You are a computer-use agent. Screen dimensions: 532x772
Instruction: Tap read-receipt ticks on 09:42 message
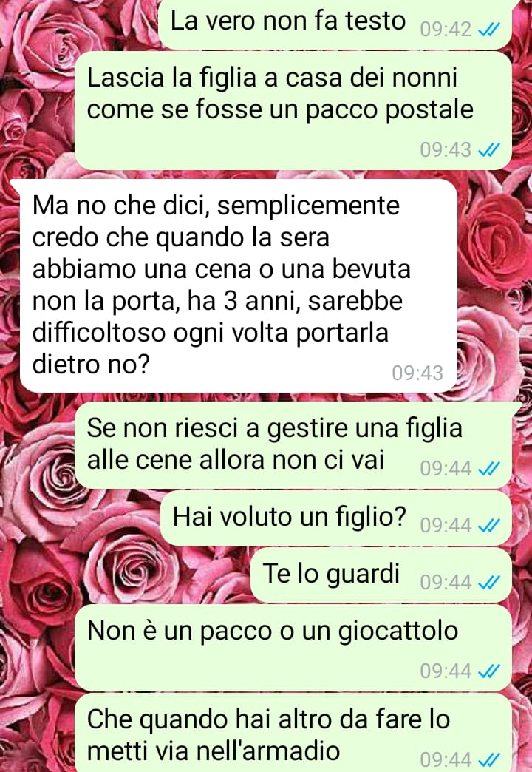488,30
